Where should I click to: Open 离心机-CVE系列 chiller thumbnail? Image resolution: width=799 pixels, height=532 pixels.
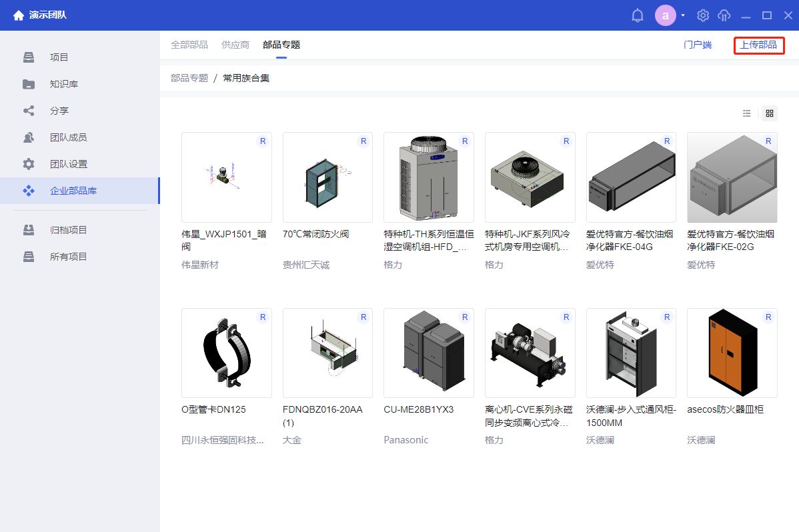coord(530,353)
